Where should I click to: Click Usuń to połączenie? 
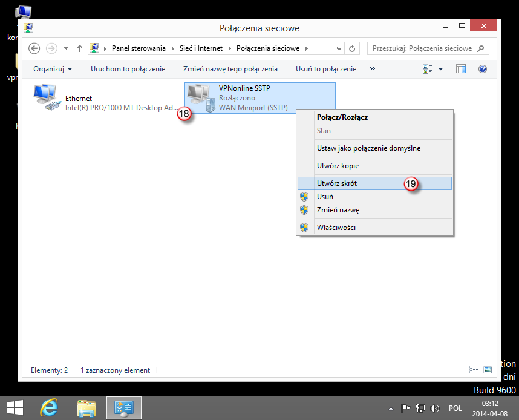click(x=326, y=69)
